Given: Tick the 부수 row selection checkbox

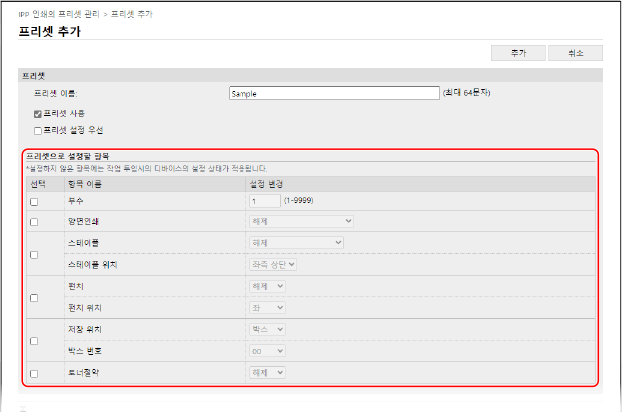Looking at the screenshot, I should pos(34,202).
